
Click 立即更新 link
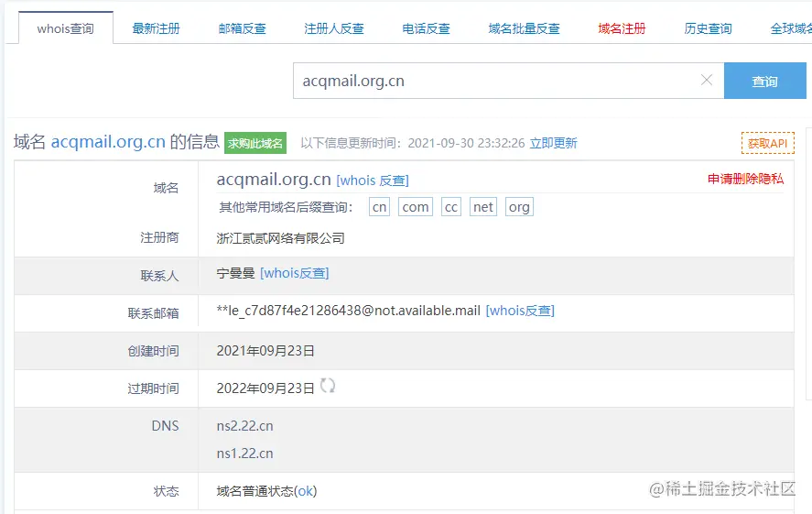pyautogui.click(x=553, y=143)
